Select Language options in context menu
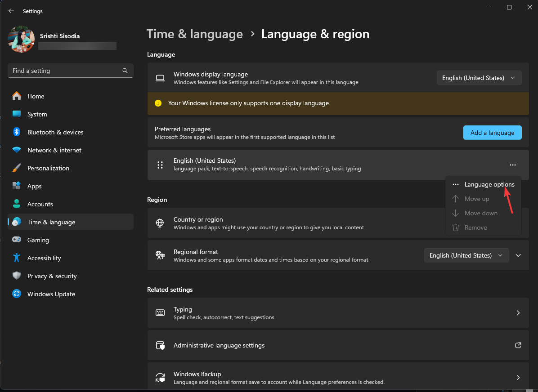This screenshot has height=392, width=538. pyautogui.click(x=489, y=184)
